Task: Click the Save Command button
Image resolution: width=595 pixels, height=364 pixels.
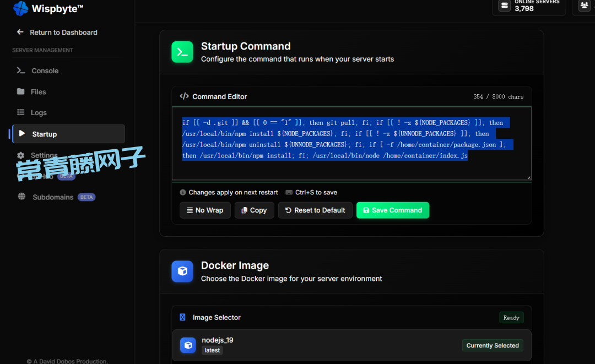Action: [x=392, y=210]
